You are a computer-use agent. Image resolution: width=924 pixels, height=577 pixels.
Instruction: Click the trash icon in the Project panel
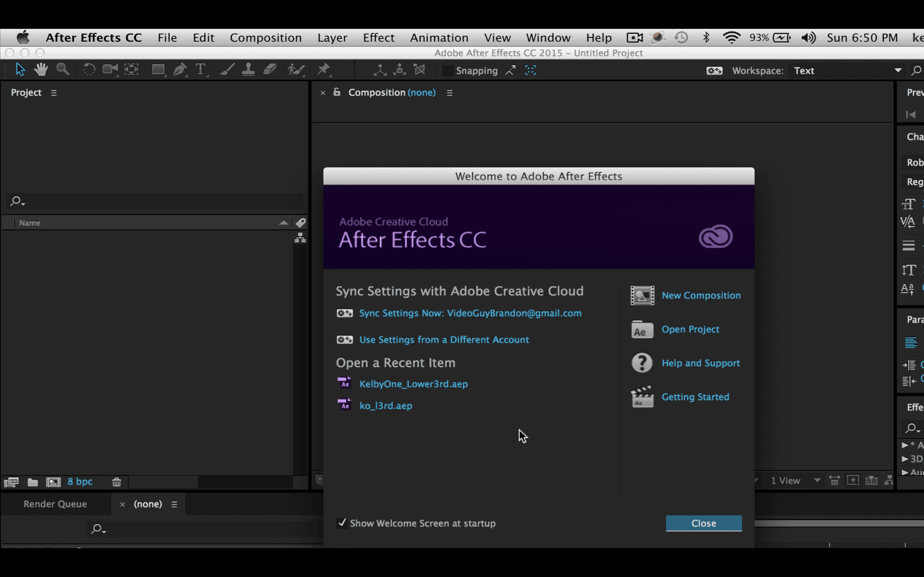point(117,482)
